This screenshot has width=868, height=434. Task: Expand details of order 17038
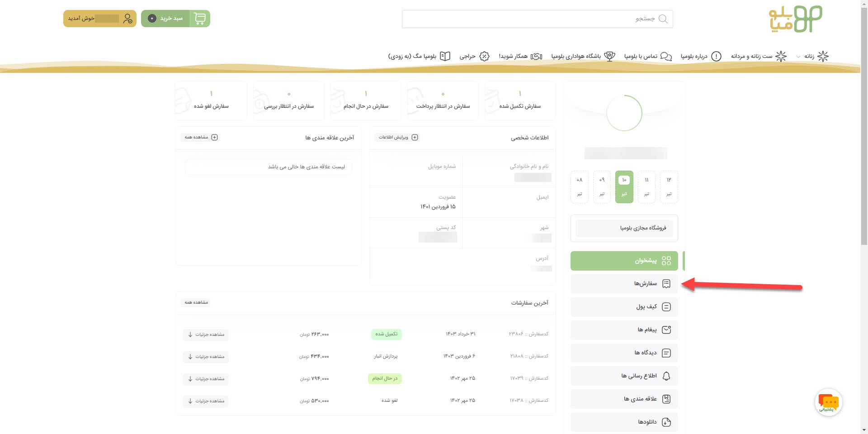pos(206,401)
